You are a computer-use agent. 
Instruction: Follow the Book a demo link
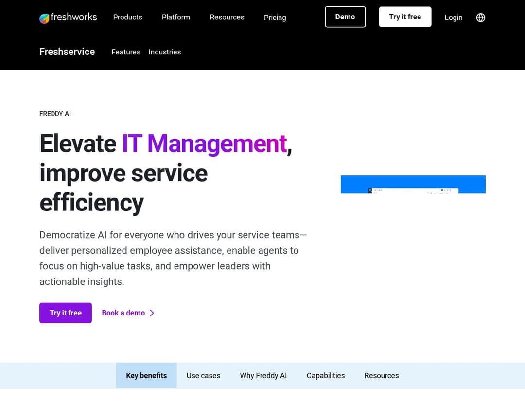pos(123,313)
